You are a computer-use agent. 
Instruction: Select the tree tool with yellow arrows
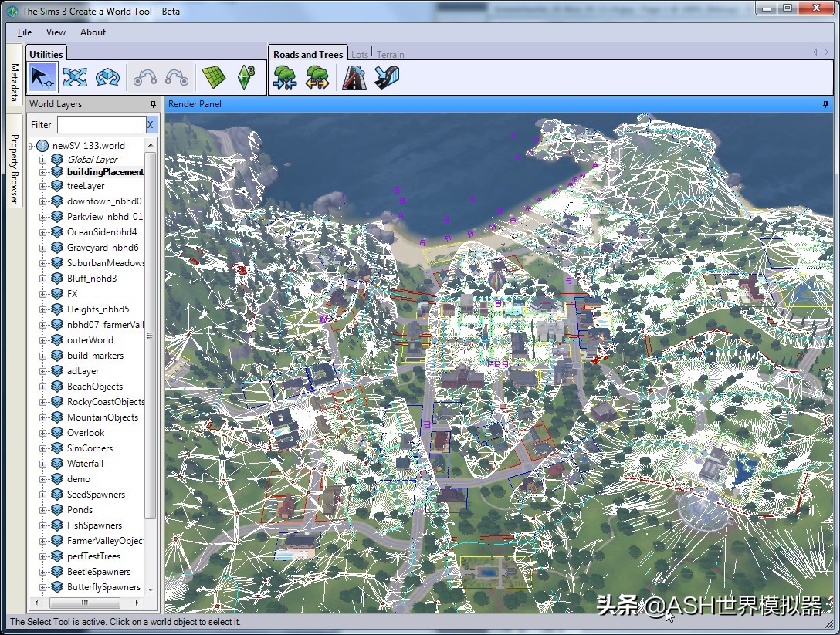pyautogui.click(x=317, y=77)
